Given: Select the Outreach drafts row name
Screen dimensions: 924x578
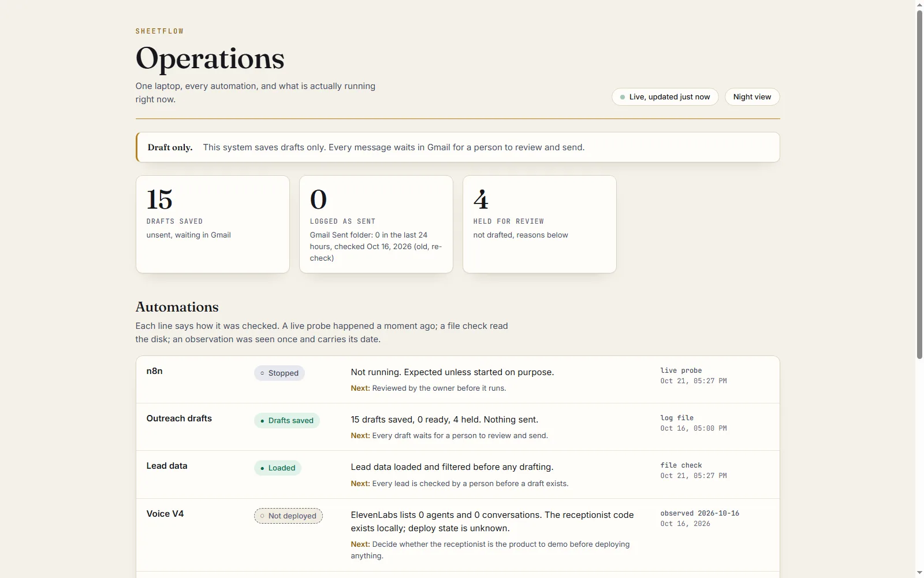Looking at the screenshot, I should click(179, 418).
